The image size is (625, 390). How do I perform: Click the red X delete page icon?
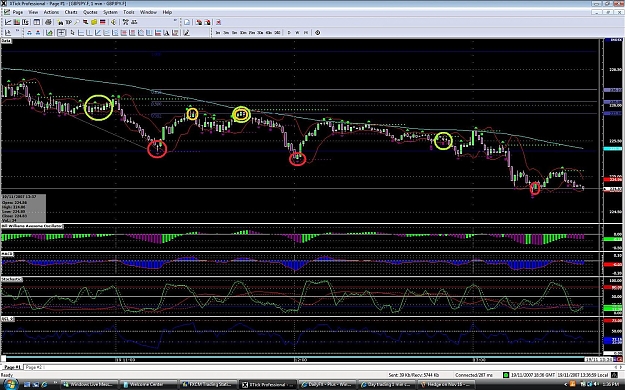click(218, 22)
